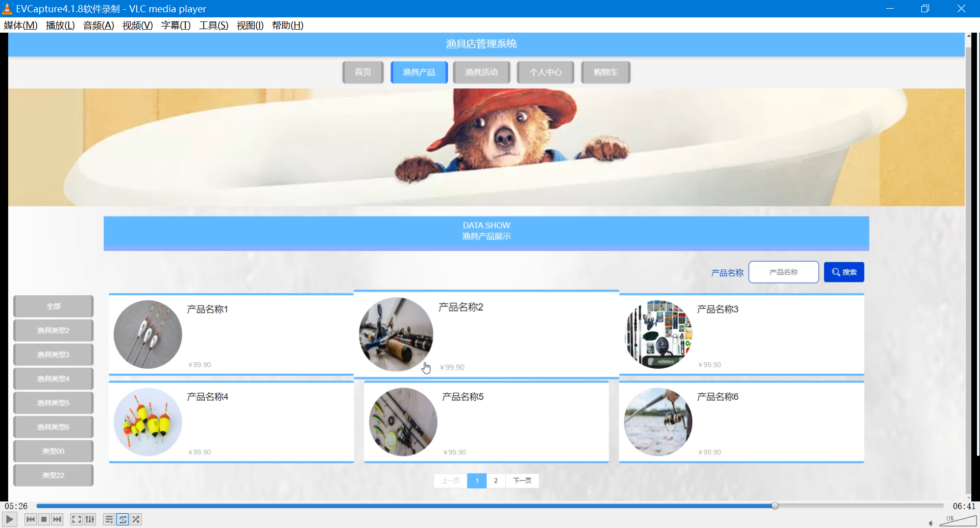The image size is (980, 528).
Task: Skip to previous media track
Action: 31,519
